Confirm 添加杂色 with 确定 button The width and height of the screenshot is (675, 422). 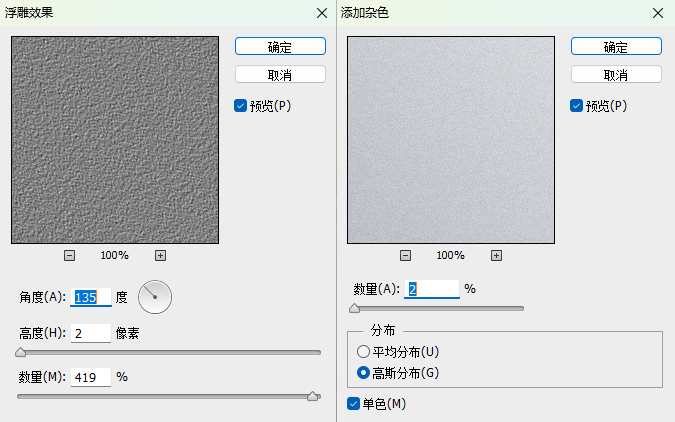coord(616,46)
